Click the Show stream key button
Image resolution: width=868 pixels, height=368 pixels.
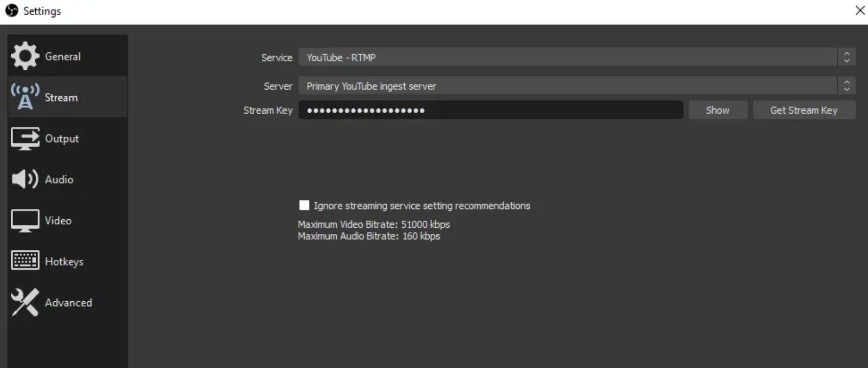(x=717, y=110)
